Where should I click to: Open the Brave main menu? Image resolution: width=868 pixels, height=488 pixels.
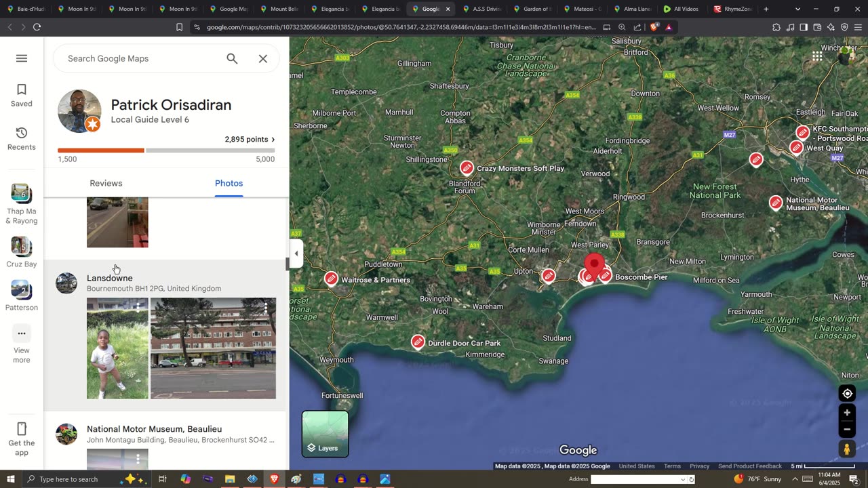(x=858, y=27)
